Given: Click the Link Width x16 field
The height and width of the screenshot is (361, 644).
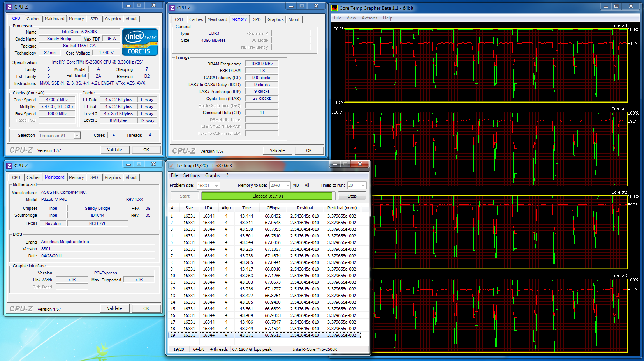Looking at the screenshot, I should [72, 280].
